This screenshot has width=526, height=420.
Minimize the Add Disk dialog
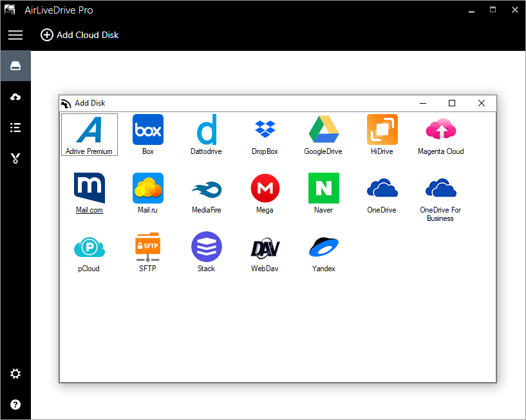point(423,103)
